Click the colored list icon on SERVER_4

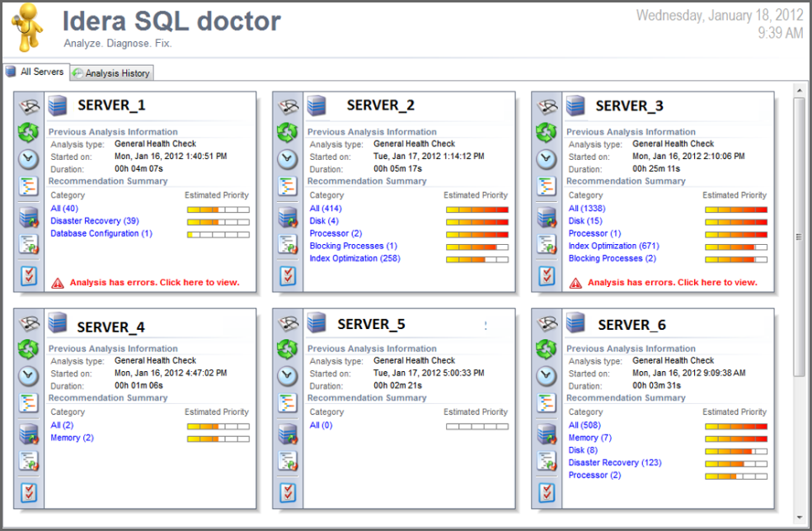[29, 403]
